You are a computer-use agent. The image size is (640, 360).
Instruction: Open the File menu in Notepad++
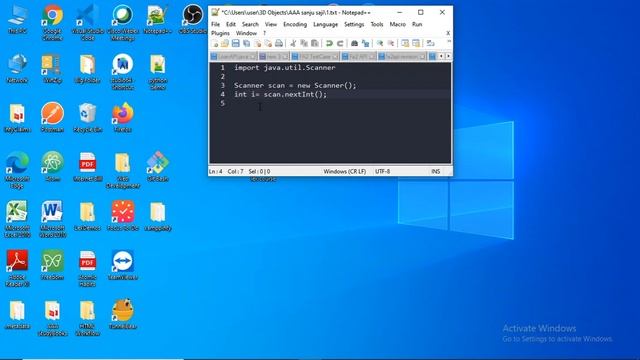(216, 24)
